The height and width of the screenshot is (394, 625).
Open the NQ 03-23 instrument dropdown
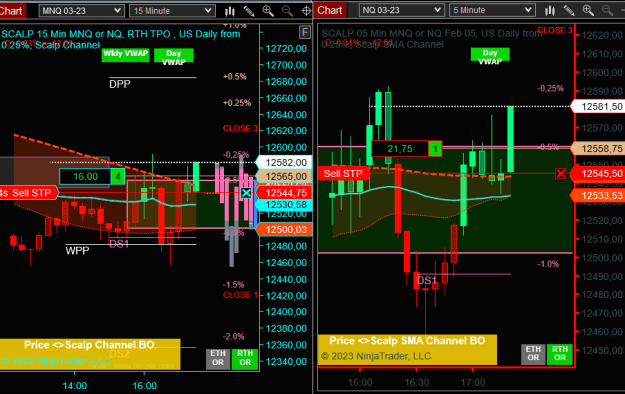[x=401, y=10]
